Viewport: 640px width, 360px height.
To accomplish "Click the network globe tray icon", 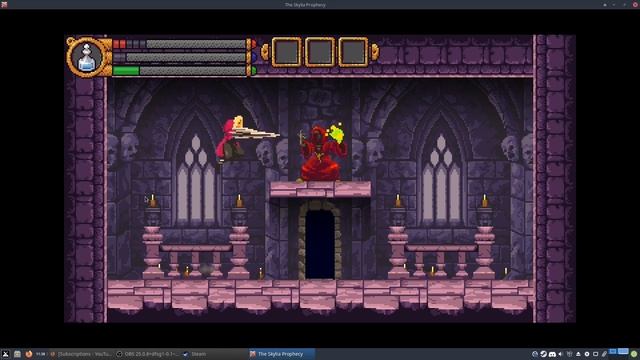I will tap(535, 354).
